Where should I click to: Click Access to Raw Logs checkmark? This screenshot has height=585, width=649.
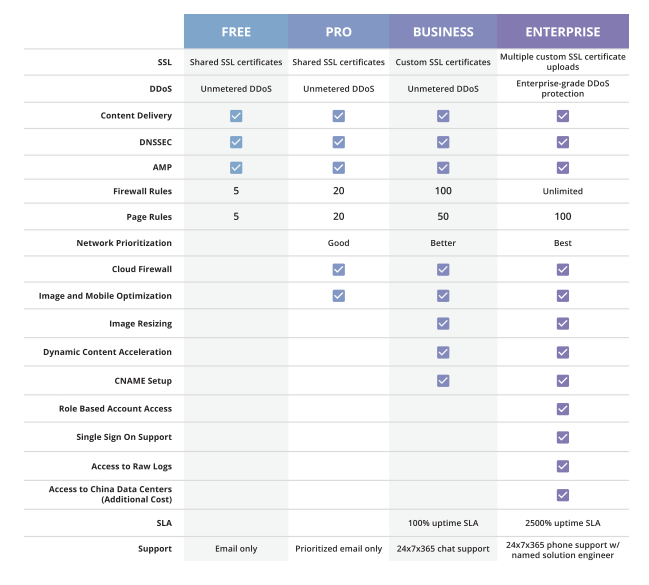(563, 466)
